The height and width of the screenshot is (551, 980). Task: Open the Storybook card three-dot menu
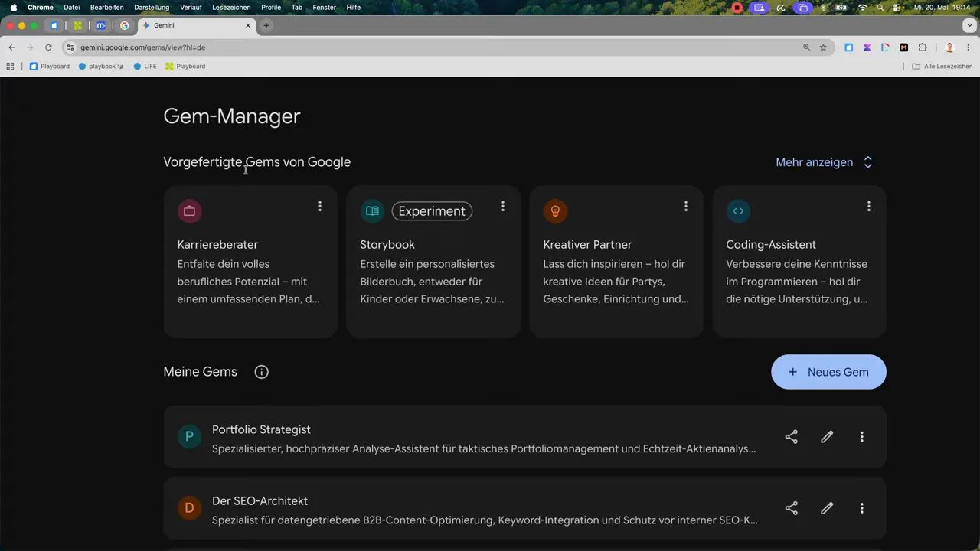pos(503,206)
